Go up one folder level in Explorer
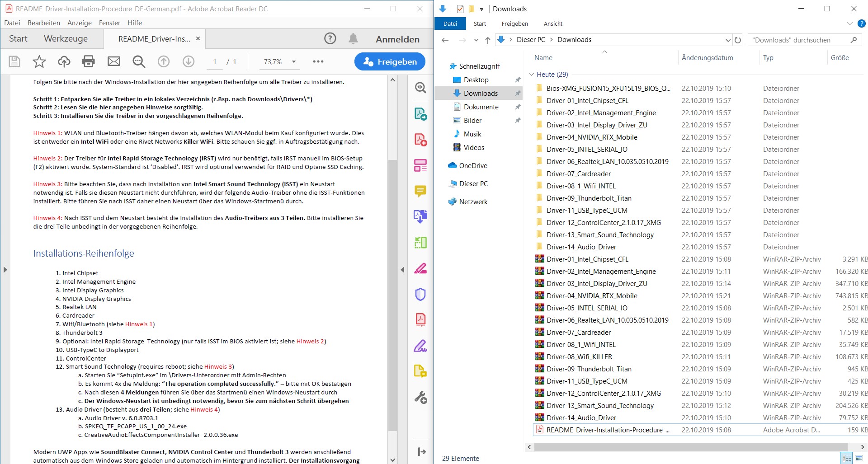 (x=488, y=40)
